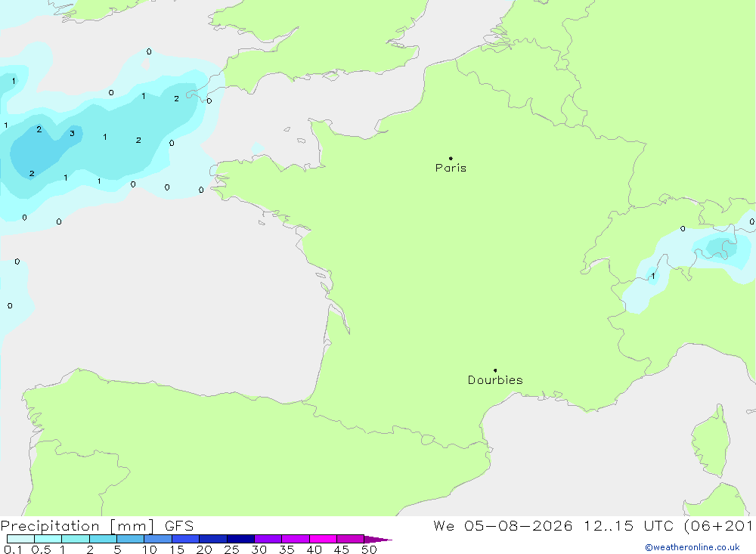Click the precipitation value '3' on the map
The height and width of the screenshot is (554, 756).
(72, 134)
